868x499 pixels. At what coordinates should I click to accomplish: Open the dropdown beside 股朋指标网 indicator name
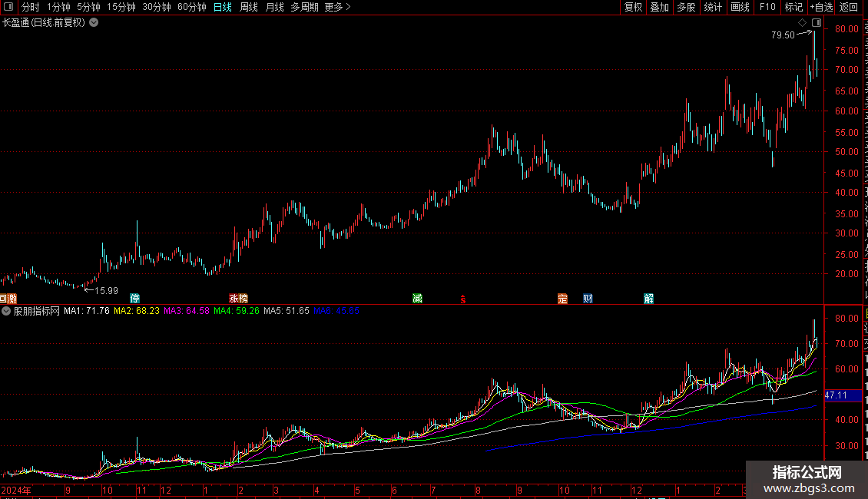point(6,311)
